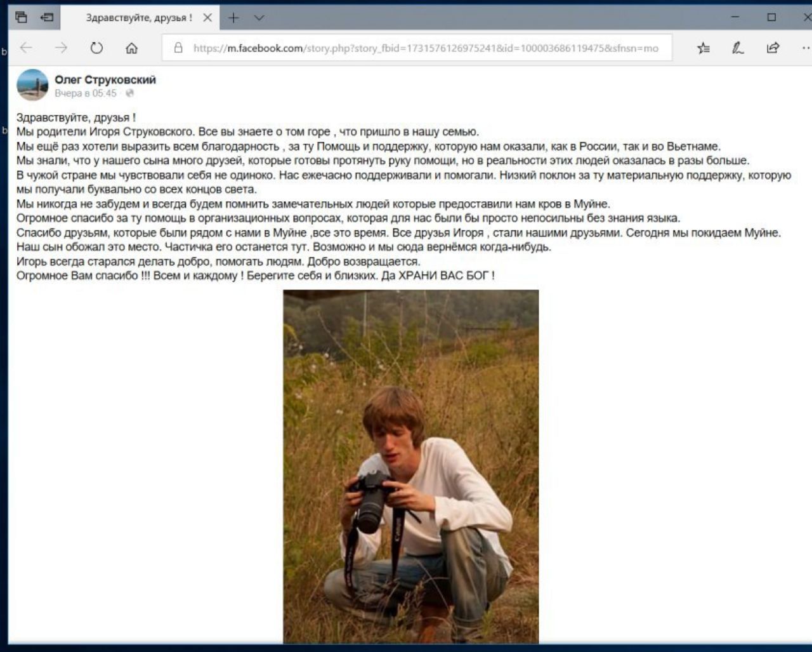Click the browser Forward arrow

click(x=61, y=48)
